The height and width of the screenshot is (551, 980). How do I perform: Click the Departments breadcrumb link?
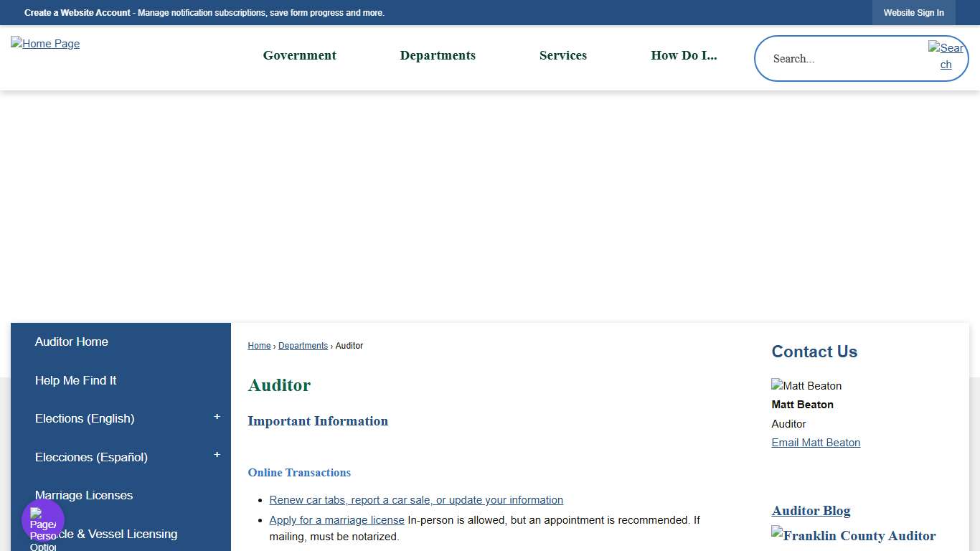(303, 345)
